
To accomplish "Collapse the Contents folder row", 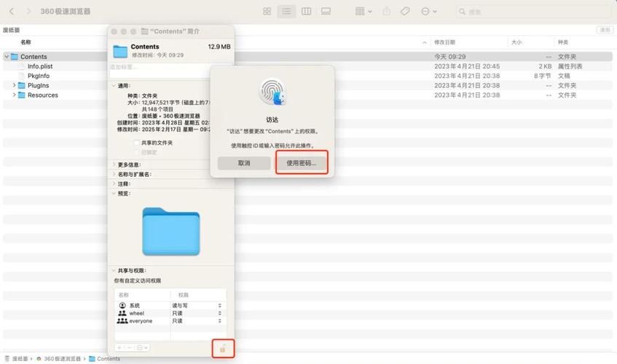I will click(7, 57).
